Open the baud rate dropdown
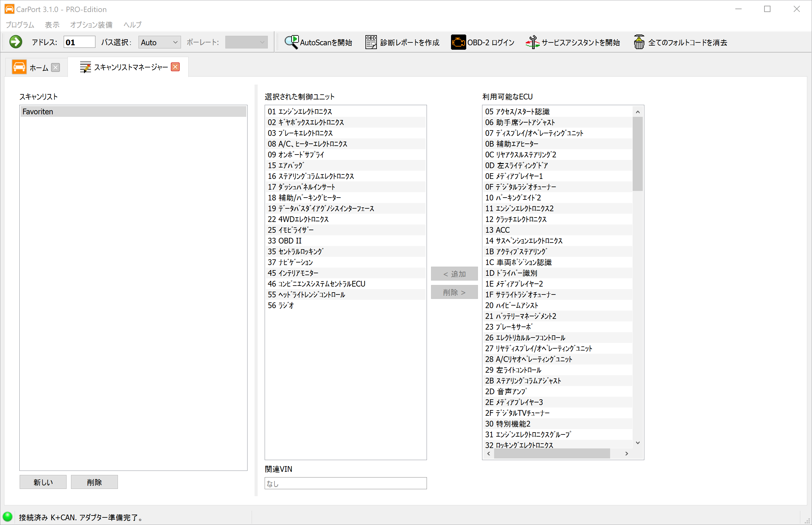Screen dimensions: 812x525 point(246,42)
